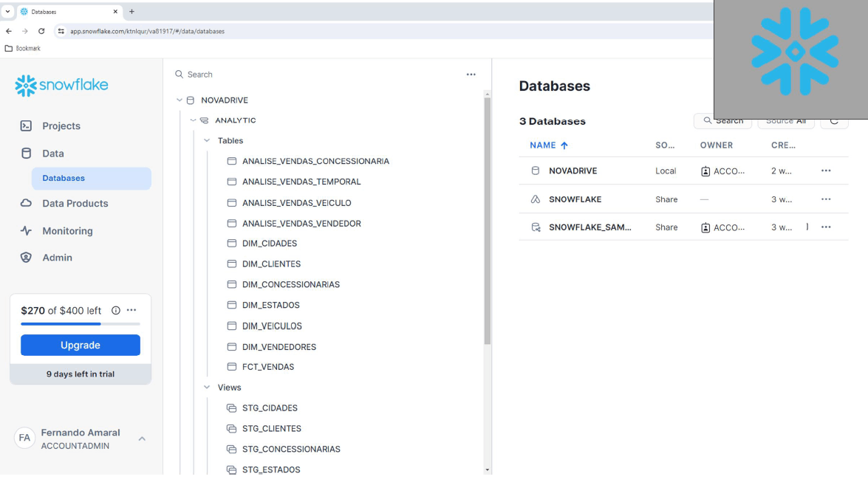Click the Data cylinder icon in sidebar

tap(26, 154)
